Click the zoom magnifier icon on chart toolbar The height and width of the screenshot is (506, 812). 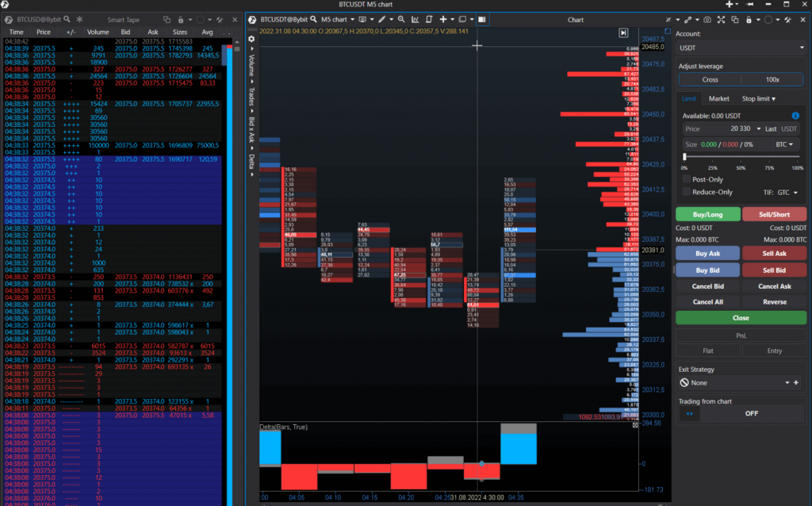[401, 19]
